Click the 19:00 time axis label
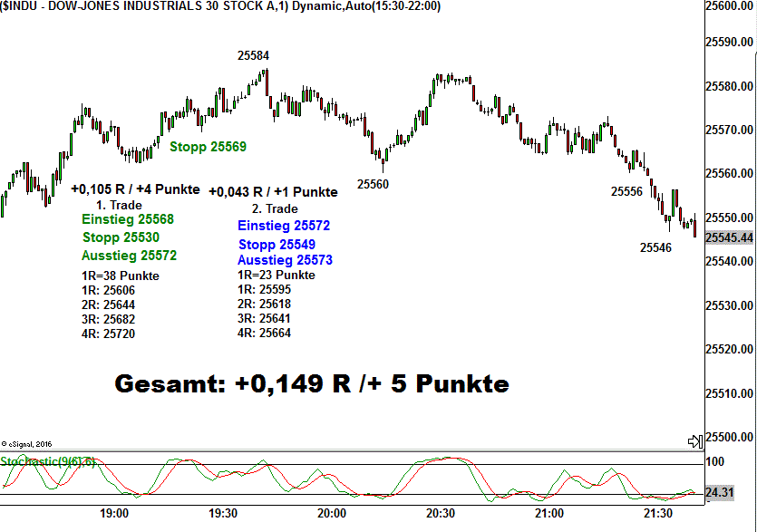Viewport: 757px width, 532px height. tap(113, 513)
